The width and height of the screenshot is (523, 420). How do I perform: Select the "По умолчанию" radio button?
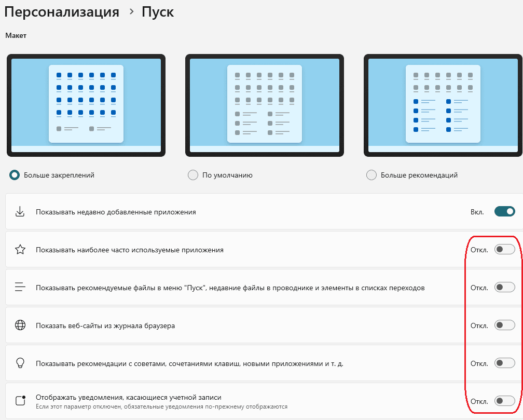click(193, 175)
